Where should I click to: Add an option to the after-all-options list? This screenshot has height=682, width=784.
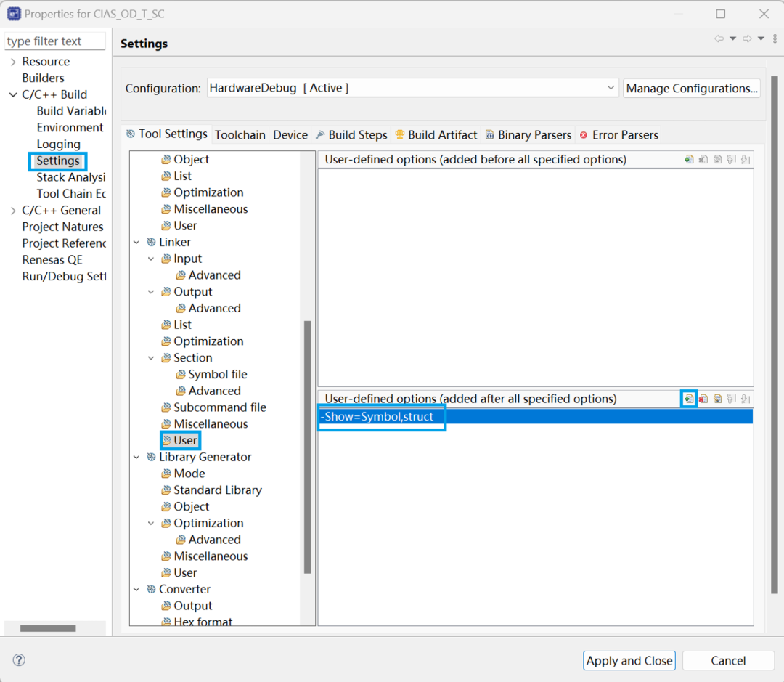(x=689, y=399)
